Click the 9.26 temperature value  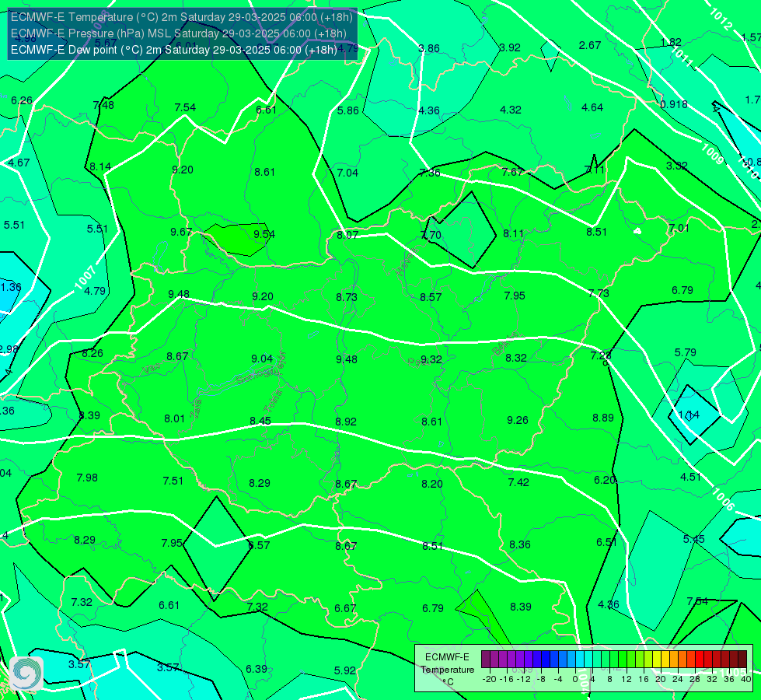tap(518, 420)
